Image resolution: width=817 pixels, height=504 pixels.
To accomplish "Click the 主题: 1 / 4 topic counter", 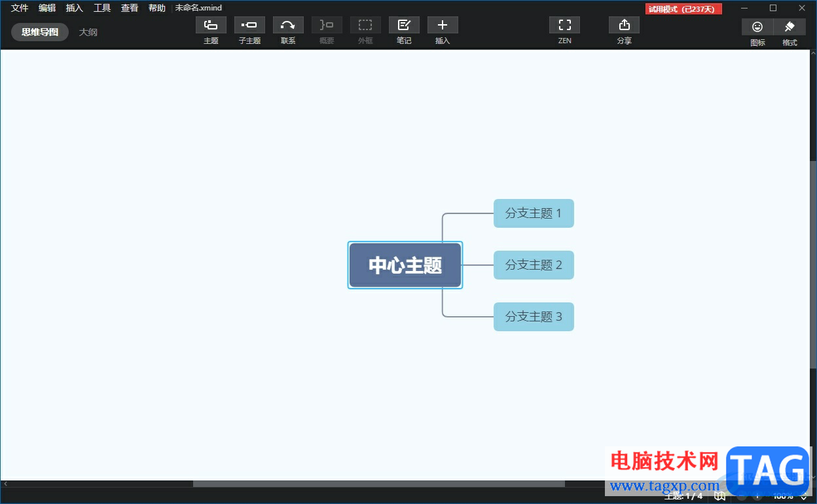I will (x=683, y=496).
